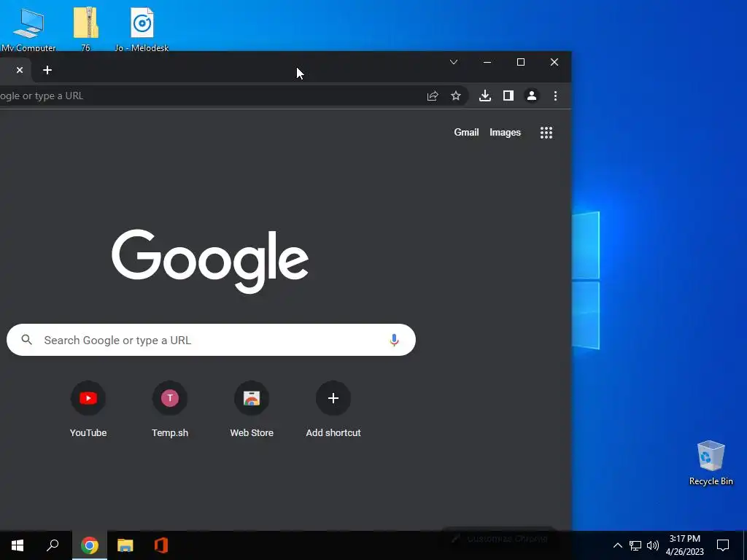
Task: Open the Windows Start menu
Action: (x=18, y=545)
